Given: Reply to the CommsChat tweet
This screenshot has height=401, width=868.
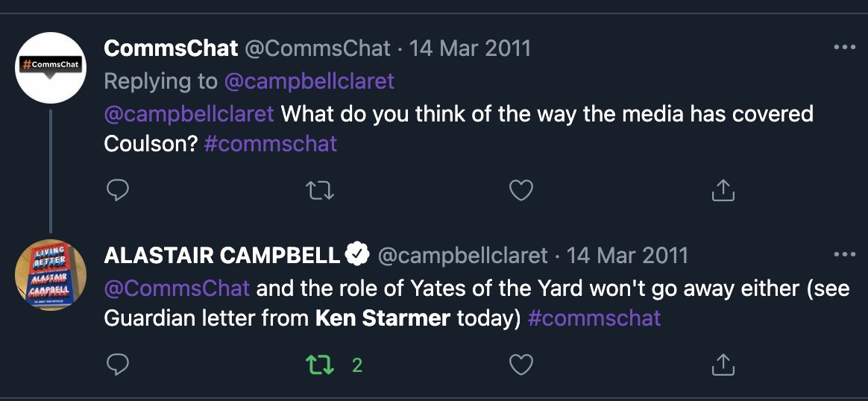Looking at the screenshot, I should [x=118, y=192].
